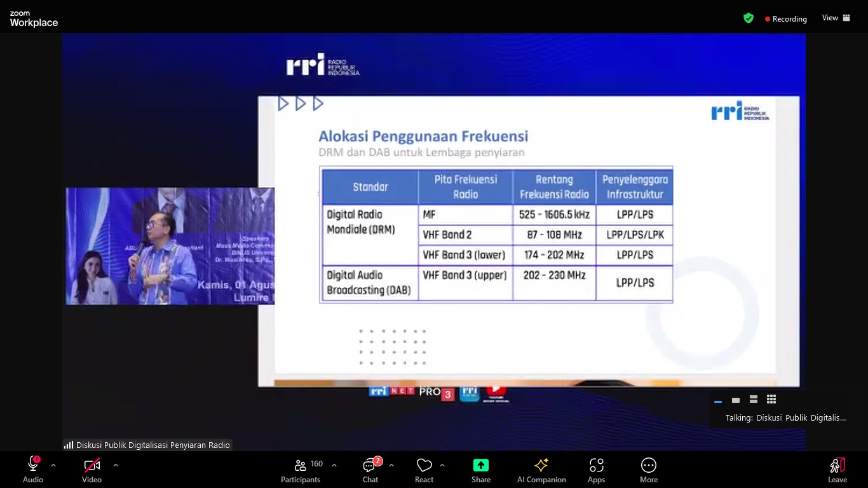Open the Chat panel
The width and height of the screenshot is (868, 488).
370,470
